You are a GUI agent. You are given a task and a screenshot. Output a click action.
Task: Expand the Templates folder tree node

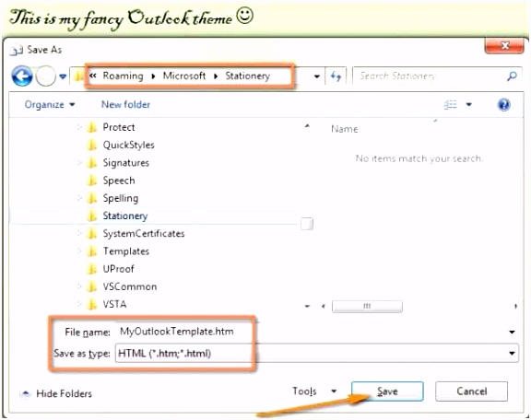[x=79, y=251]
